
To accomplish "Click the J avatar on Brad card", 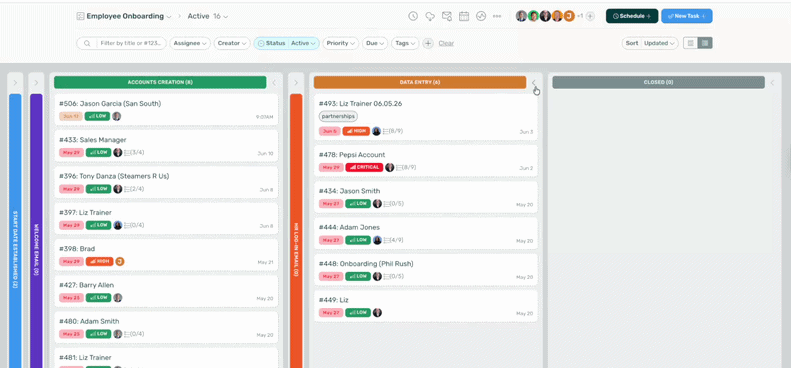I will tap(120, 261).
